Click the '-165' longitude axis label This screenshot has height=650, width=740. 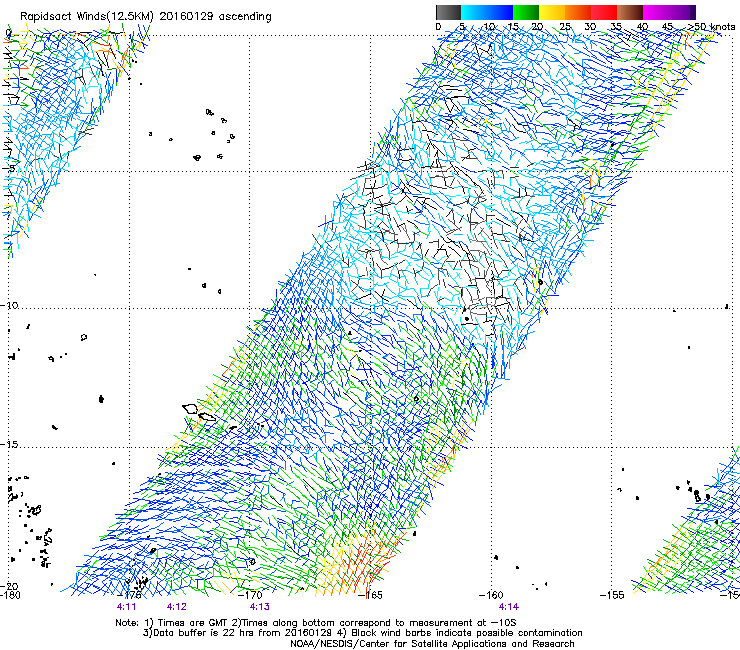(371, 595)
